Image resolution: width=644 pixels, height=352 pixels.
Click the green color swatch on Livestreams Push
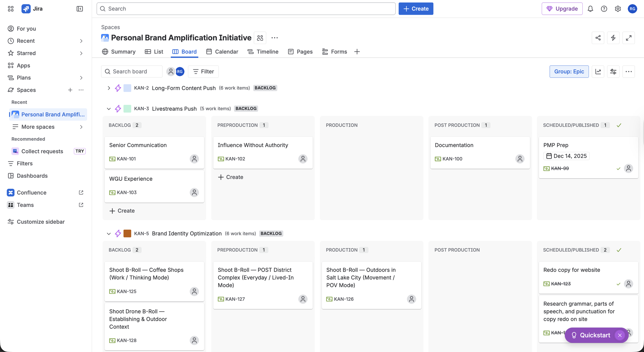(x=127, y=108)
